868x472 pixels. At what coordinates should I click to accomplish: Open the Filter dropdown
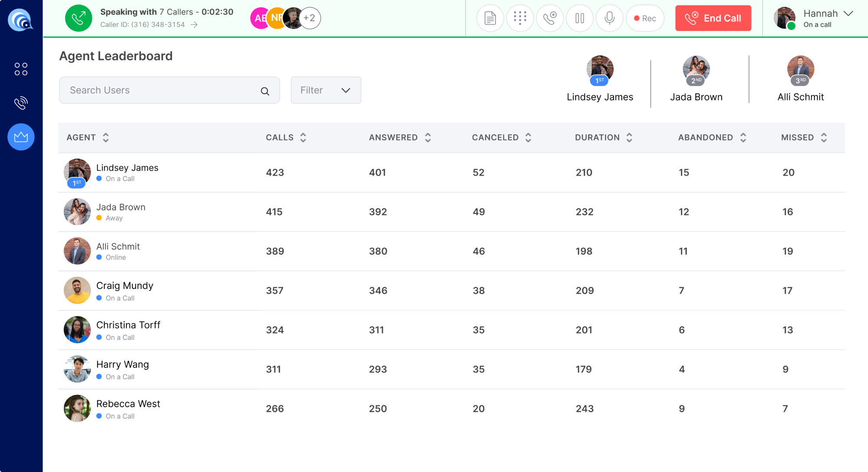pyautogui.click(x=326, y=90)
